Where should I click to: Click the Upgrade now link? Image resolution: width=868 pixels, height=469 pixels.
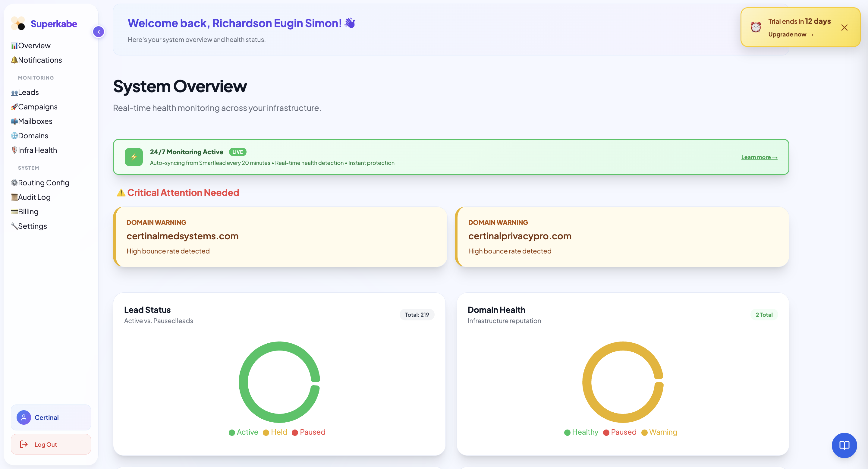[791, 34]
